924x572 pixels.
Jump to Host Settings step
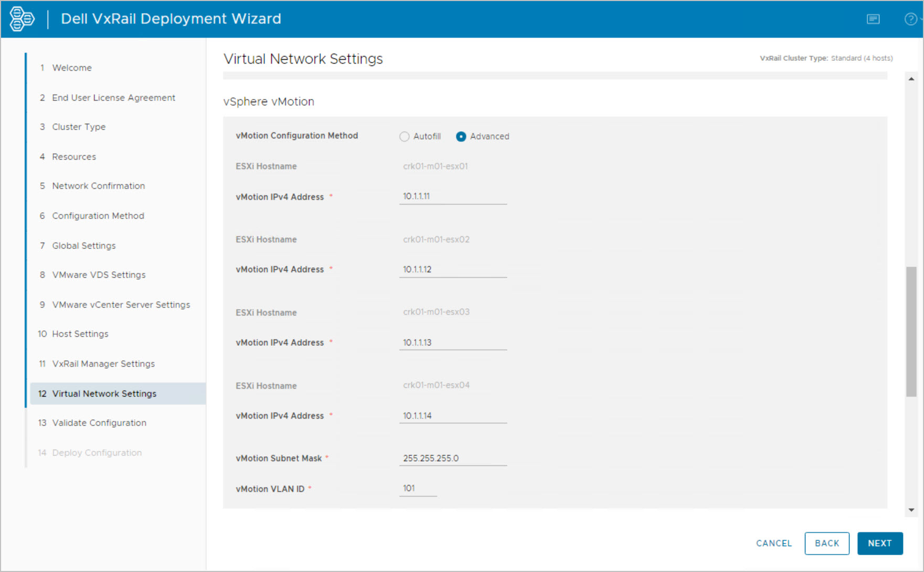tap(80, 334)
